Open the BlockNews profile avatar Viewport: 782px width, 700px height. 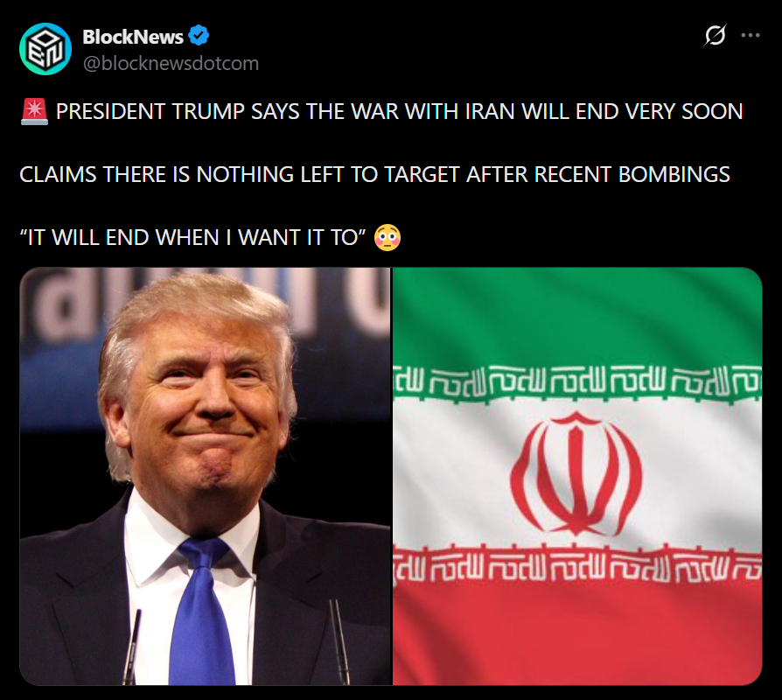[x=45, y=49]
